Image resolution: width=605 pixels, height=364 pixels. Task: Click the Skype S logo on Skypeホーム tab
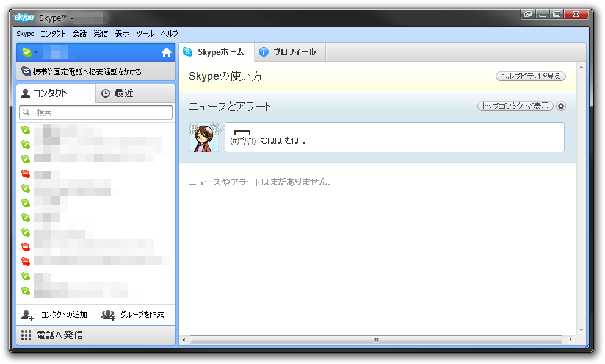click(187, 52)
